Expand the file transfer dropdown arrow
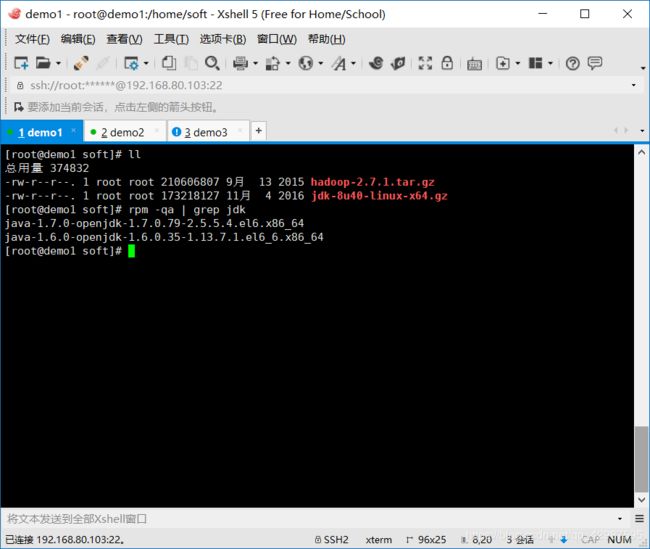 [288, 63]
